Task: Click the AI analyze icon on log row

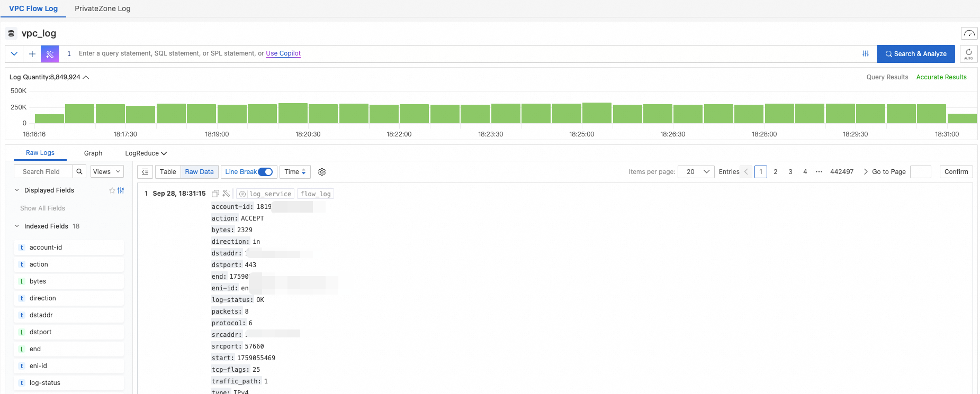Action: 226,194
